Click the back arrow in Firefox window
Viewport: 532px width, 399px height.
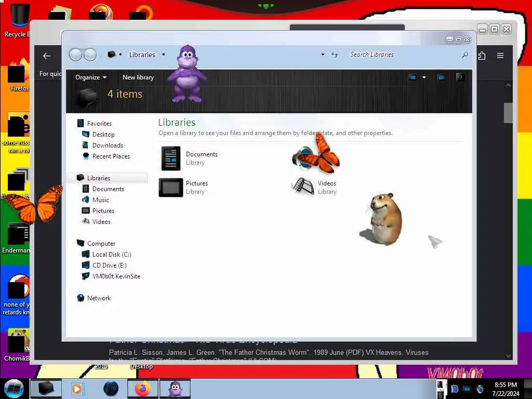click(47, 56)
